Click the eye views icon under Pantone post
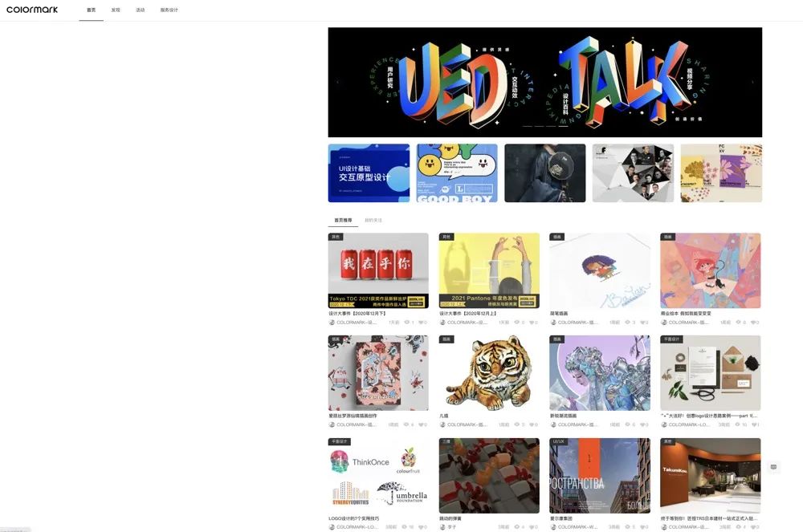The height and width of the screenshot is (532, 803). pyautogui.click(x=516, y=323)
